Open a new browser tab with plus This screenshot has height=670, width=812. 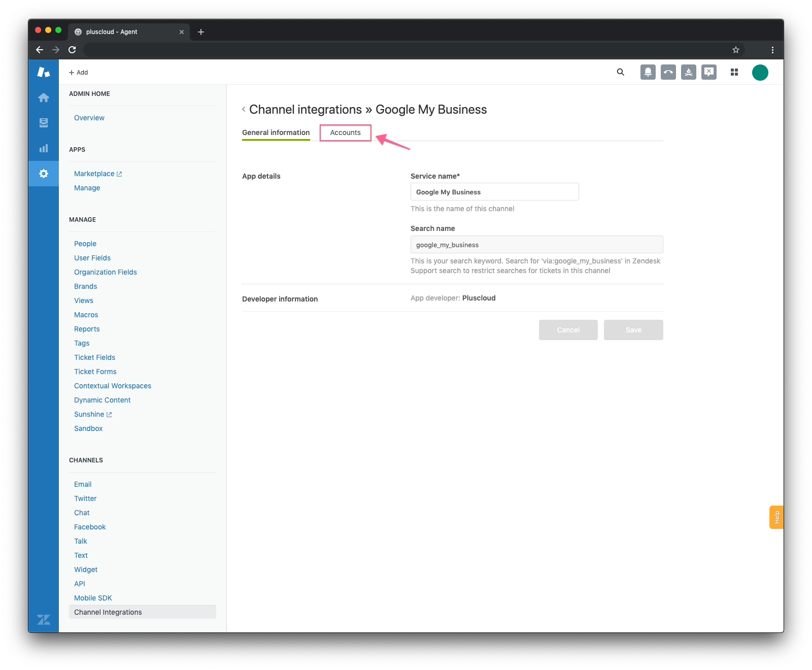[201, 32]
